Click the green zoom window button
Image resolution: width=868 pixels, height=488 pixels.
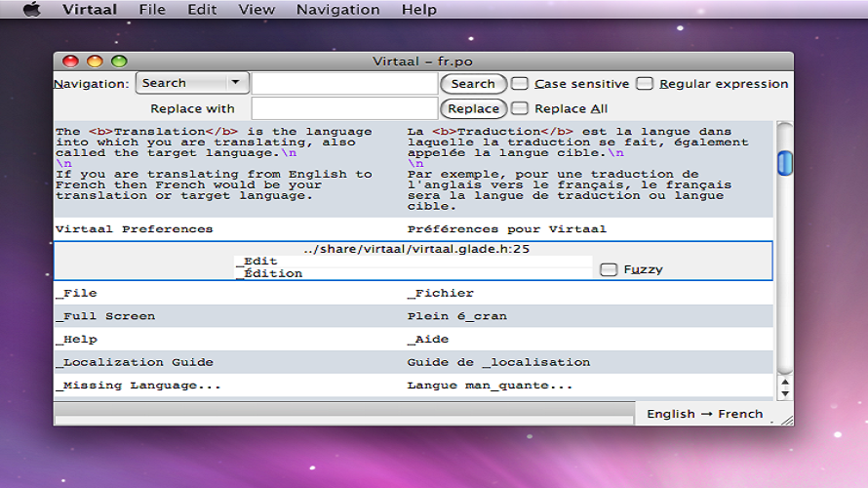(x=119, y=61)
